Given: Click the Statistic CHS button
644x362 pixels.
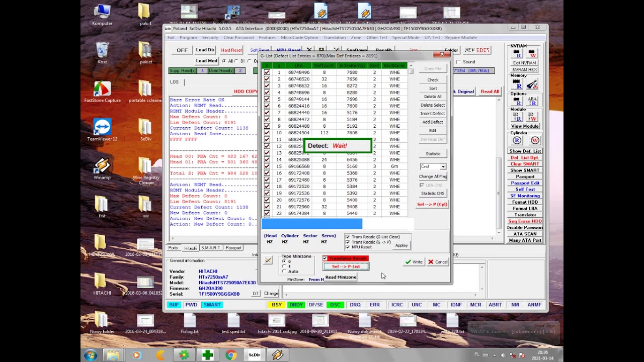Looking at the screenshot, I should point(433,193).
